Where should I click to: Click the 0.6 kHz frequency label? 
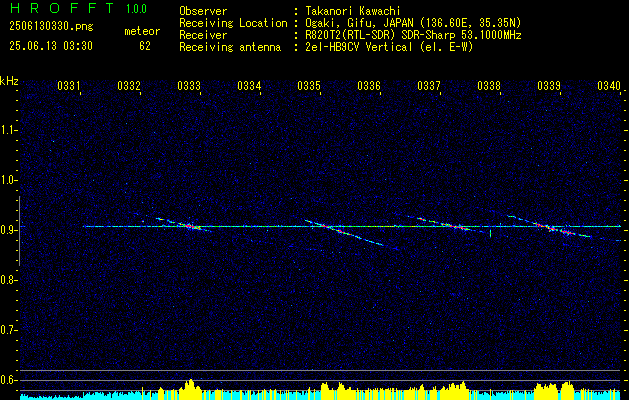(8, 380)
